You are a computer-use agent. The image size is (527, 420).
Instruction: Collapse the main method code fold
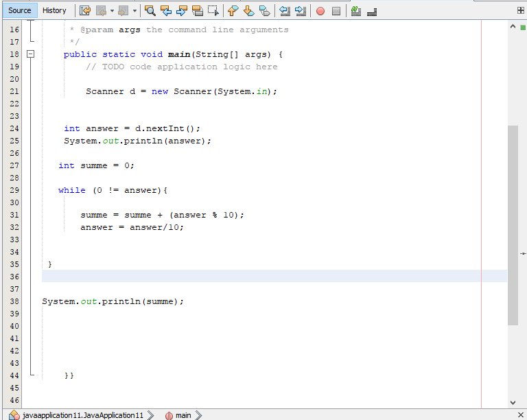30,54
